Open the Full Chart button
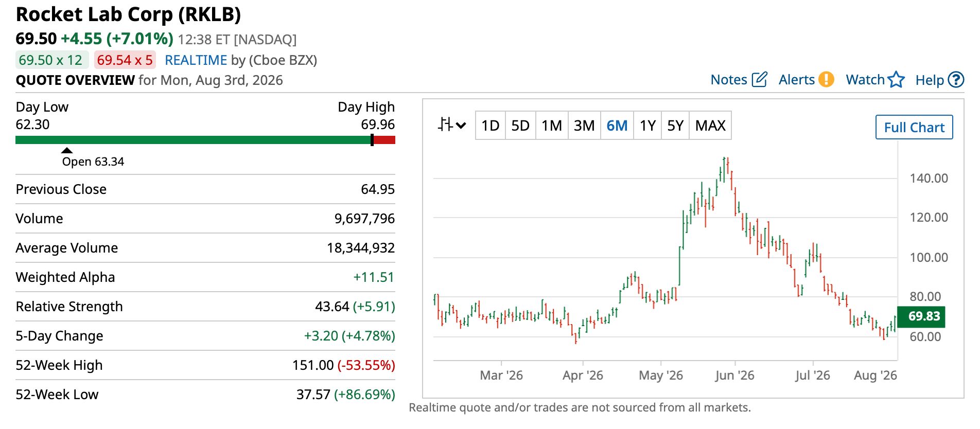The image size is (980, 429). coord(914,127)
